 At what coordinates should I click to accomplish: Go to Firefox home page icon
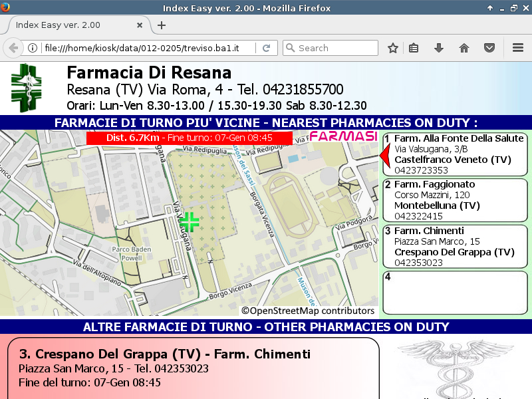pyautogui.click(x=464, y=48)
